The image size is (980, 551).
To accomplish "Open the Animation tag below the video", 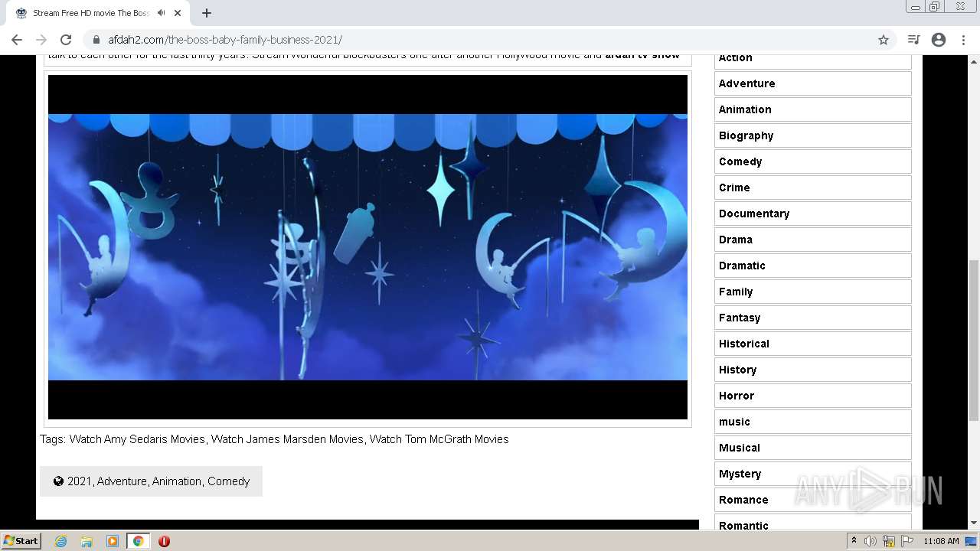I will (x=177, y=481).
